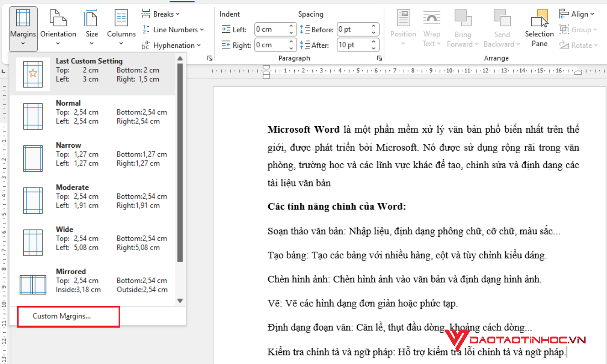Screen dimensions: 607x364
Task: Click the Moderate margins thumbnail
Action: [33, 201]
